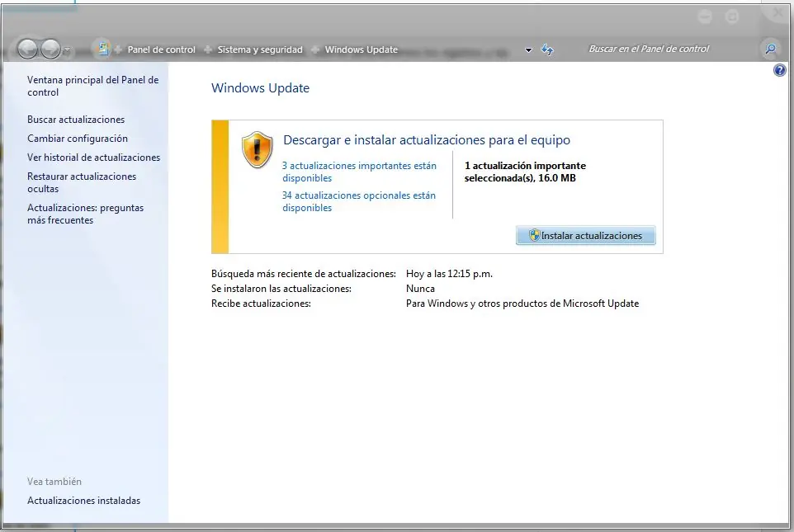Click the Windows Update page heading

click(x=260, y=88)
